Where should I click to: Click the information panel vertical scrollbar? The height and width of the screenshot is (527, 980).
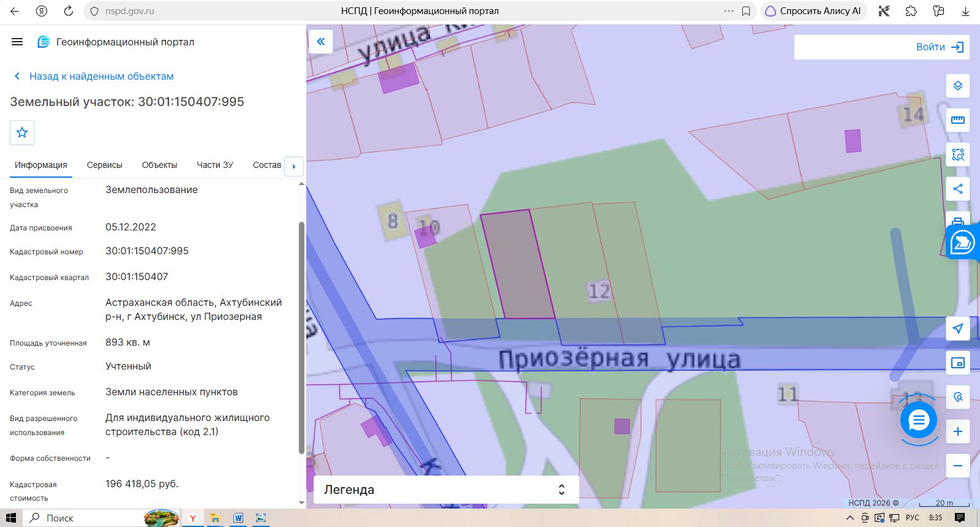point(301,338)
